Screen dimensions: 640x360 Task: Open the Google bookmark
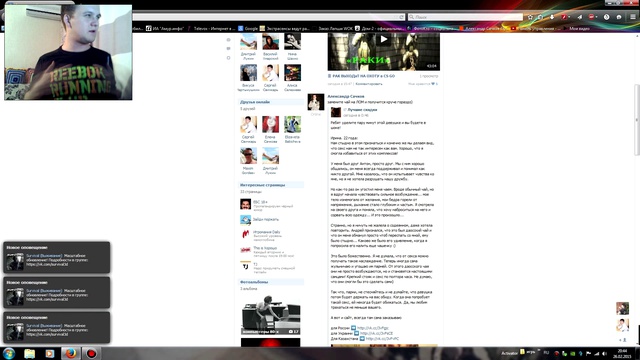(248, 29)
